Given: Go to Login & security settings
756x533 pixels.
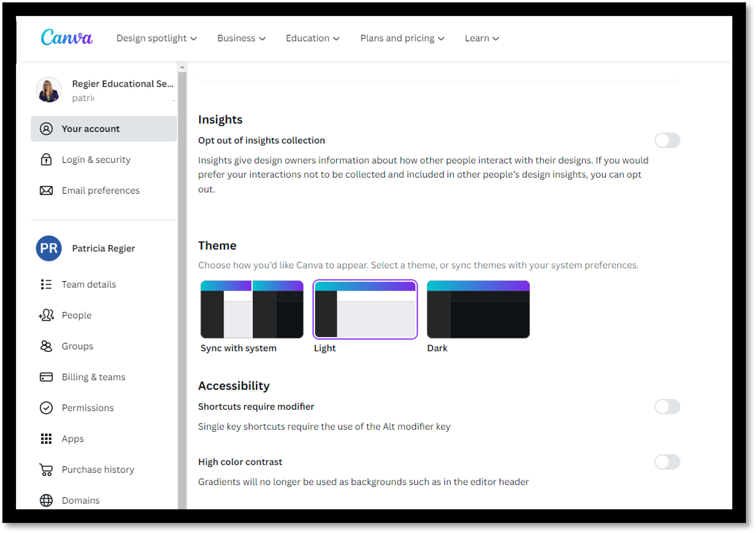Looking at the screenshot, I should pos(104,160).
